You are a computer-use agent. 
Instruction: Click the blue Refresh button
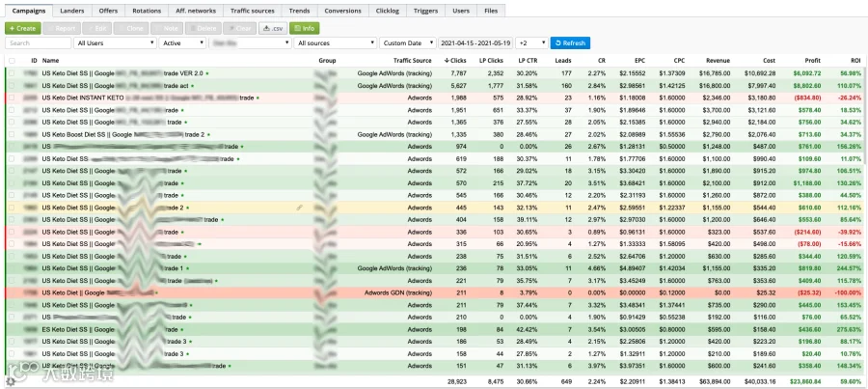pos(570,42)
